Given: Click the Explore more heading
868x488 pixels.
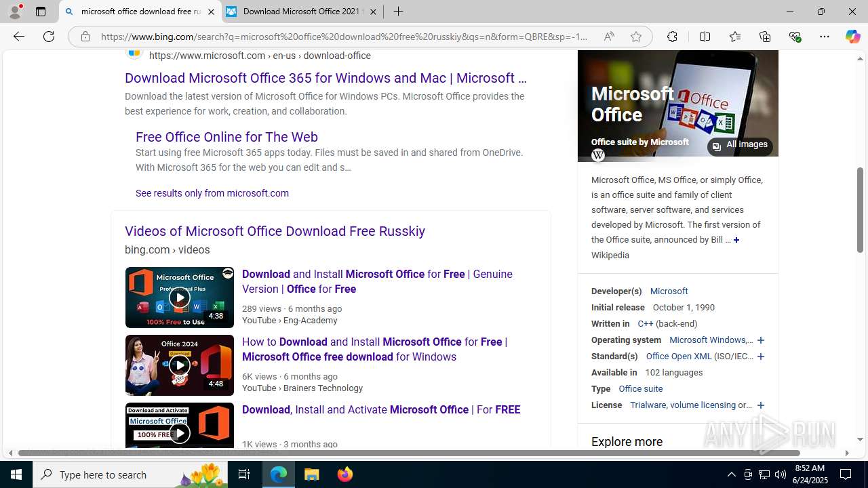Looking at the screenshot, I should pos(627,442).
